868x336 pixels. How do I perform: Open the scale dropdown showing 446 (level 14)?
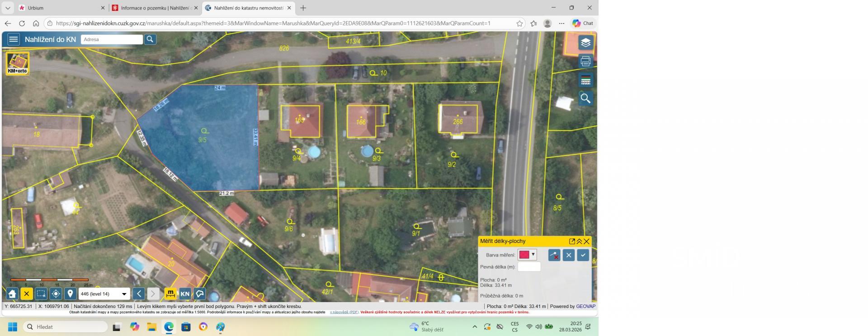[104, 294]
